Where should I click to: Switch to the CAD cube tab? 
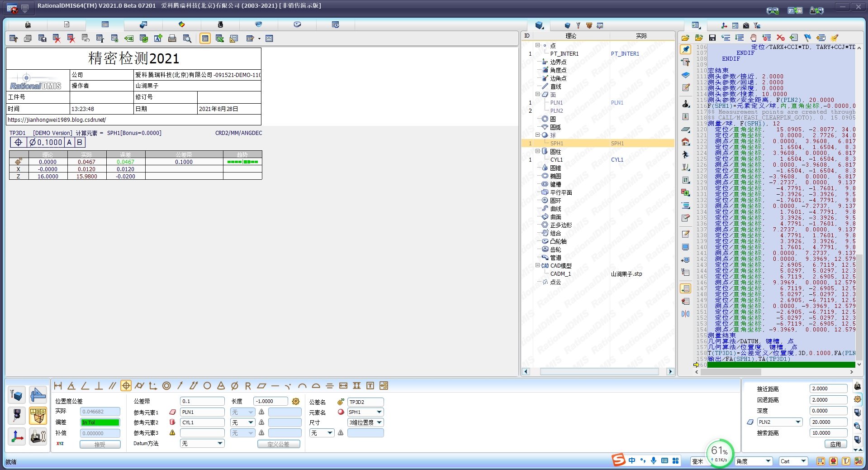tap(143, 24)
